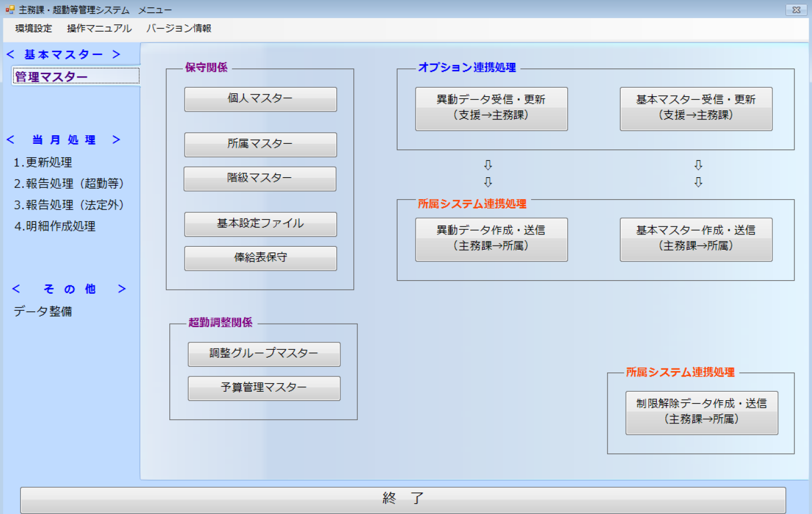Open the 操作マニュアル menu
Screen dimensions: 812x514
pos(99,28)
